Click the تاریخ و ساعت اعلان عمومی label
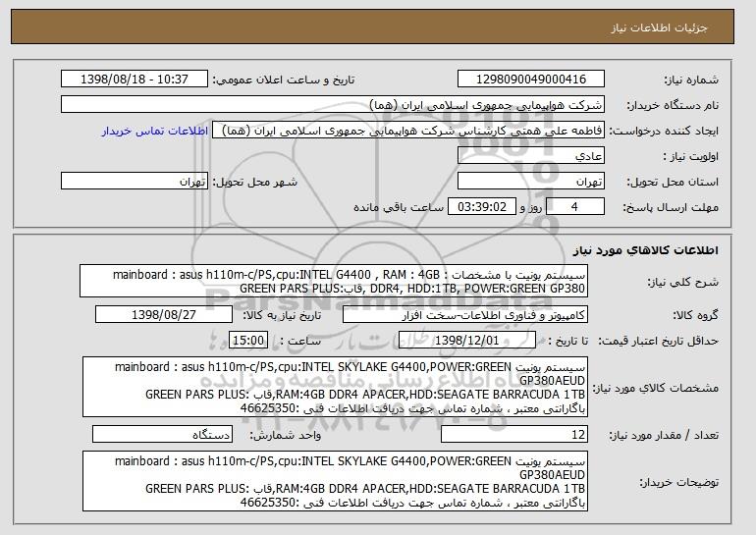This screenshot has height=535, width=756. tap(284, 80)
